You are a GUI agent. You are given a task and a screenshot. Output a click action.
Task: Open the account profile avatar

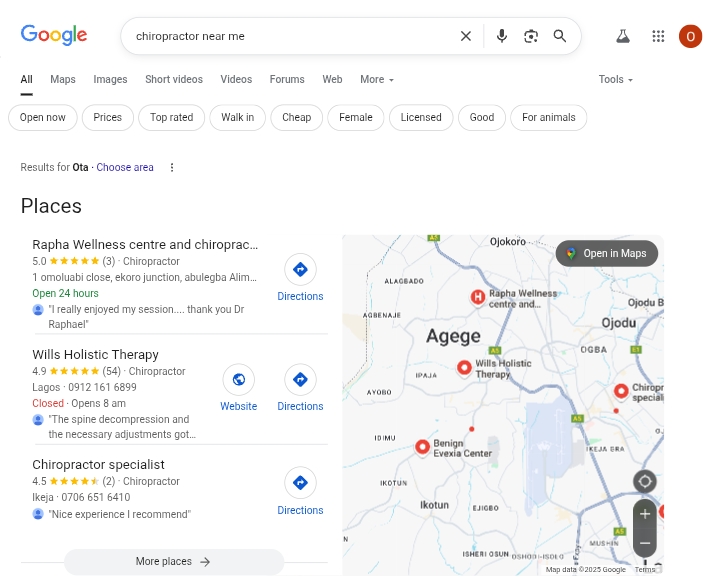tap(690, 36)
